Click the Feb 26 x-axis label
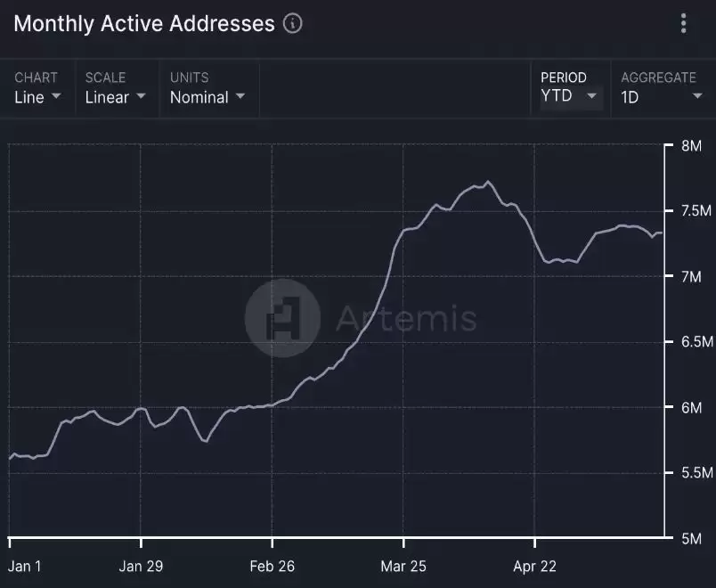The image size is (716, 588). [x=273, y=566]
